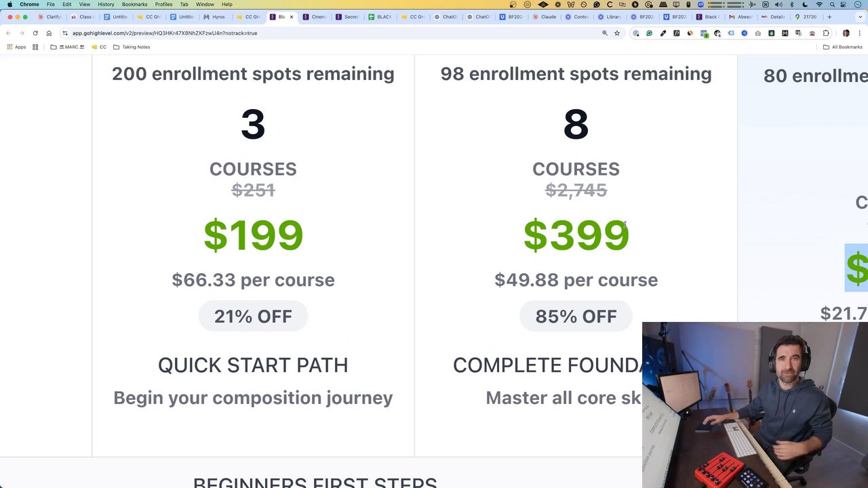Open a new tab with the plus button

point(829,17)
